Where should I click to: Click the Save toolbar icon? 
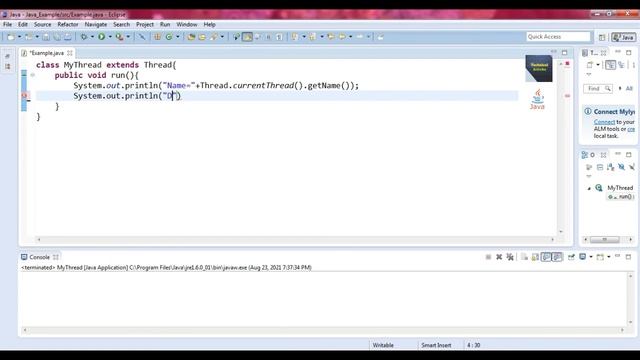pyautogui.click(x=46, y=37)
